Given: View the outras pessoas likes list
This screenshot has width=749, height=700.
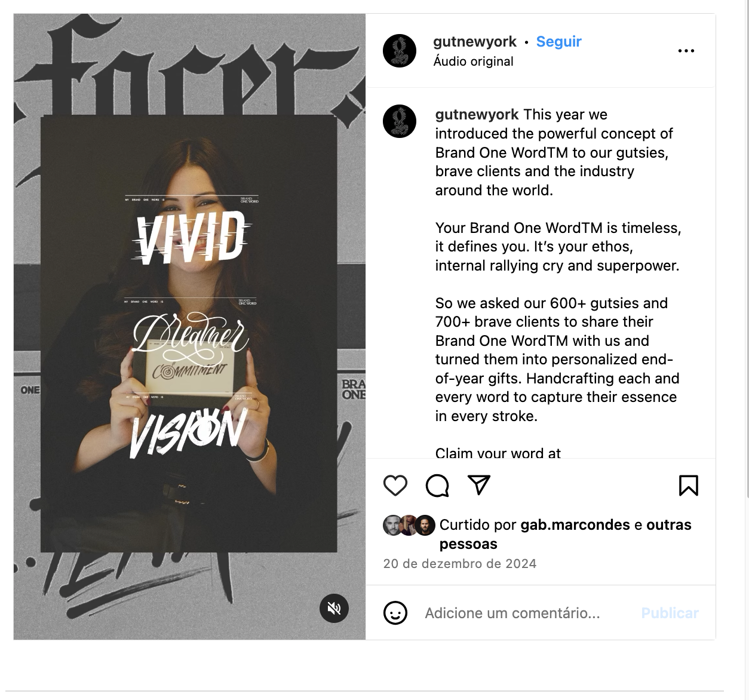Looking at the screenshot, I should [x=566, y=534].
